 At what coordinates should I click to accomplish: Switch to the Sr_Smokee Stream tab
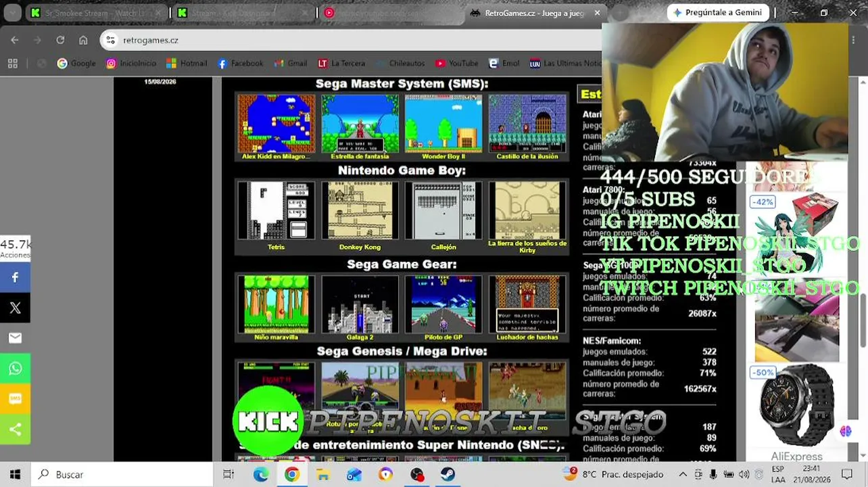tap(95, 13)
